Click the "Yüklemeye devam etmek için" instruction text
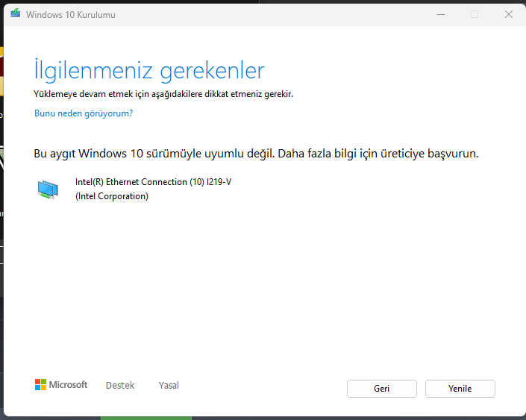The height and width of the screenshot is (420, 526). [x=91, y=94]
